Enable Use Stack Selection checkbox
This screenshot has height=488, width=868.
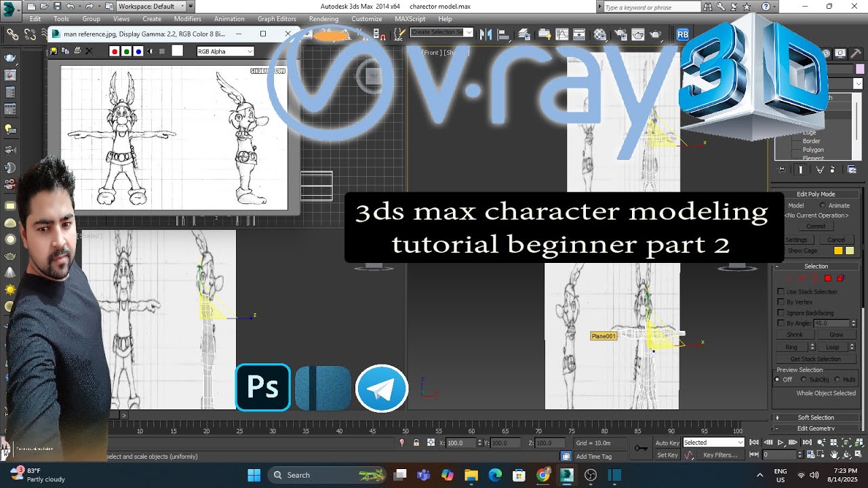coord(781,291)
